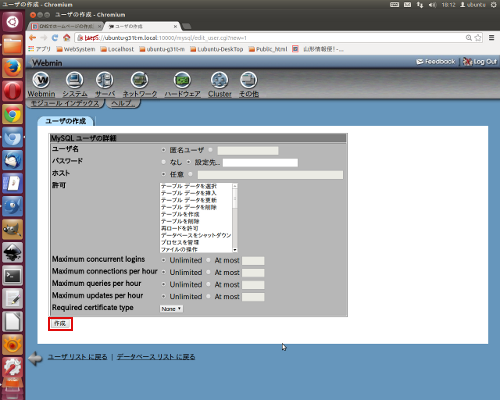Screen dimensions: 500x400
Task: Click the Feedback link
Action: coord(436,62)
